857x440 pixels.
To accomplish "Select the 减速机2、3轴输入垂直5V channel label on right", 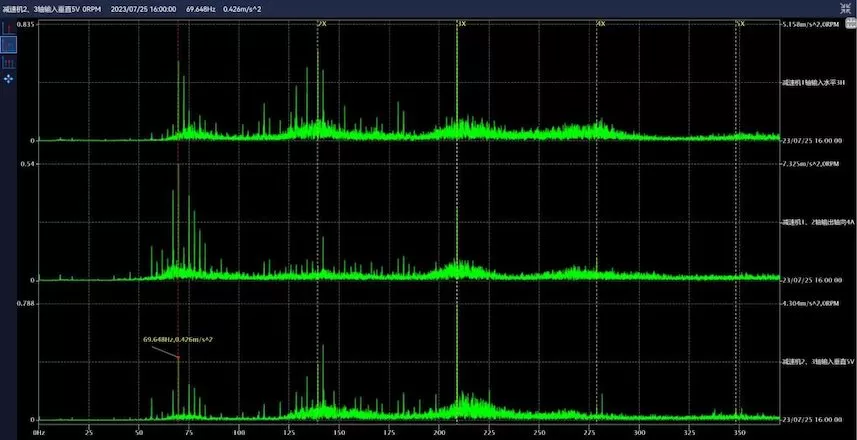I will point(816,362).
